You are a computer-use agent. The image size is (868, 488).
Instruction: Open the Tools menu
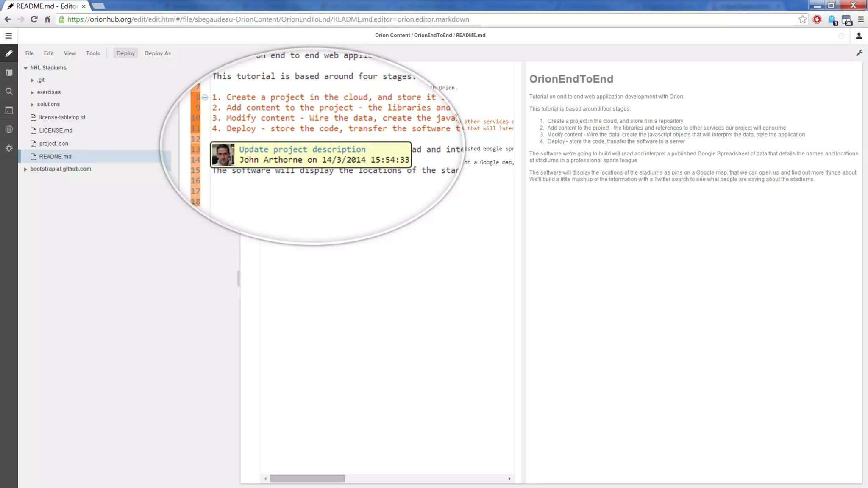click(x=93, y=53)
